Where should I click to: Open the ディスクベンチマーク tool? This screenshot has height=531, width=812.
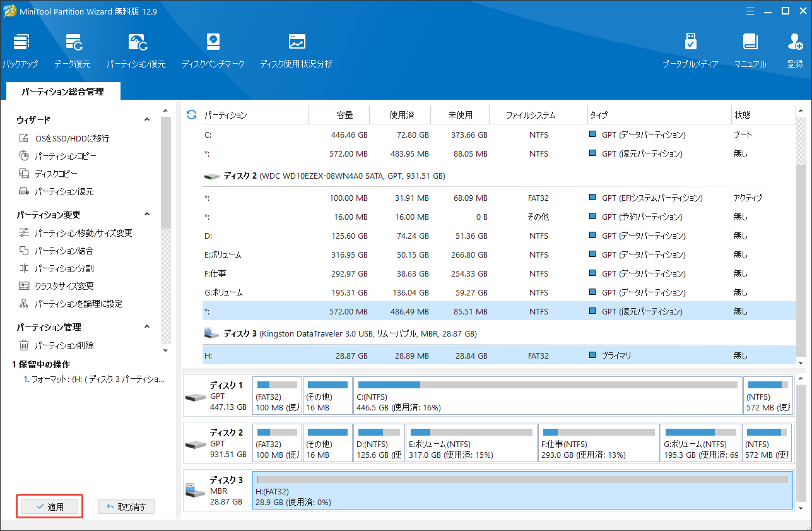pyautogui.click(x=213, y=51)
